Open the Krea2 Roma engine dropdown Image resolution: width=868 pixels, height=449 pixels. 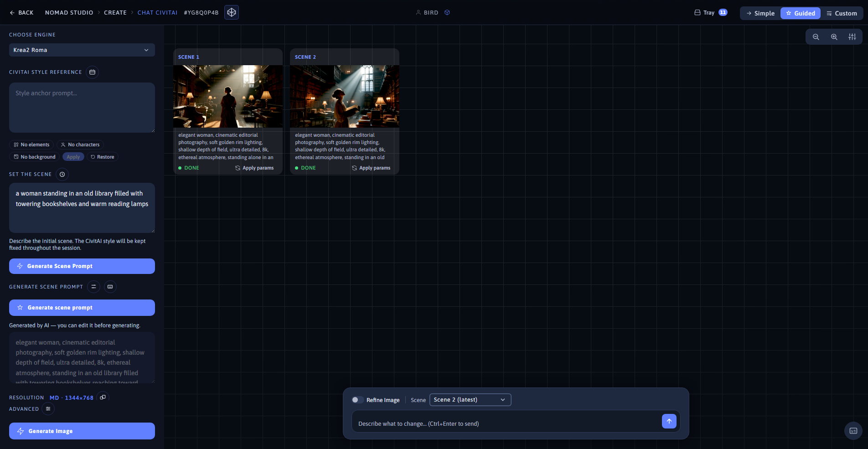tap(82, 50)
